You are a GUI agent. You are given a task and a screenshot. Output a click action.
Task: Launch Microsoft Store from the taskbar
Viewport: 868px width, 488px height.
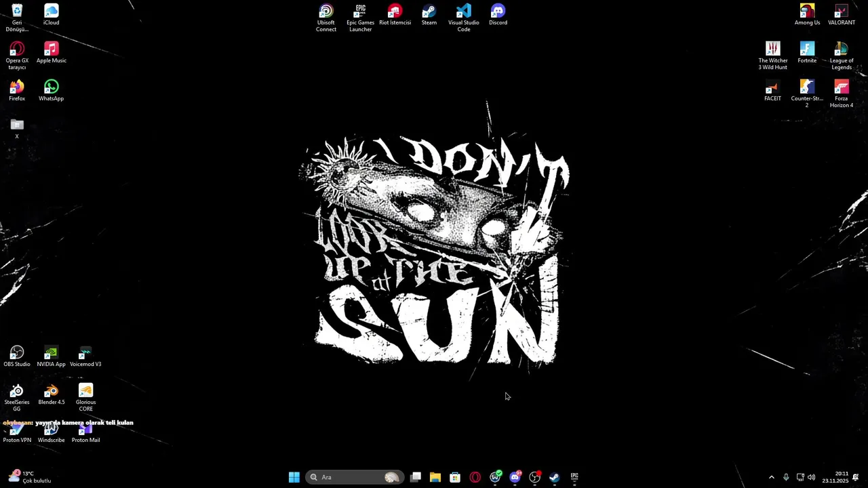point(455,477)
